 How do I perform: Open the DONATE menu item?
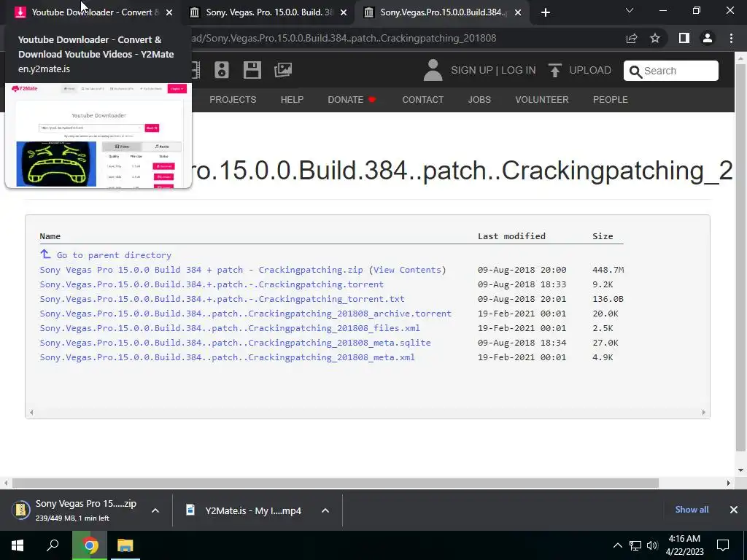352,99
